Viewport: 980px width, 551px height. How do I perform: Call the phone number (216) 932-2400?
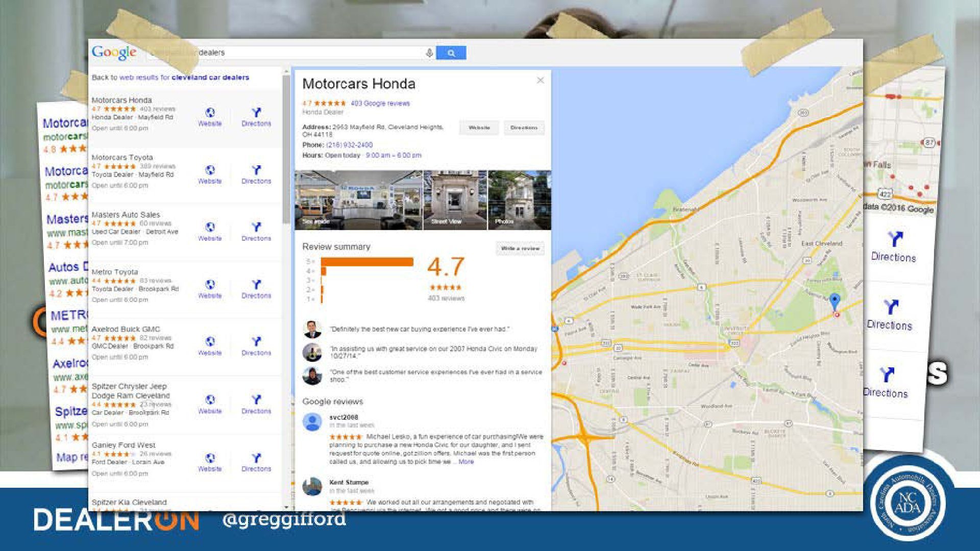click(349, 145)
